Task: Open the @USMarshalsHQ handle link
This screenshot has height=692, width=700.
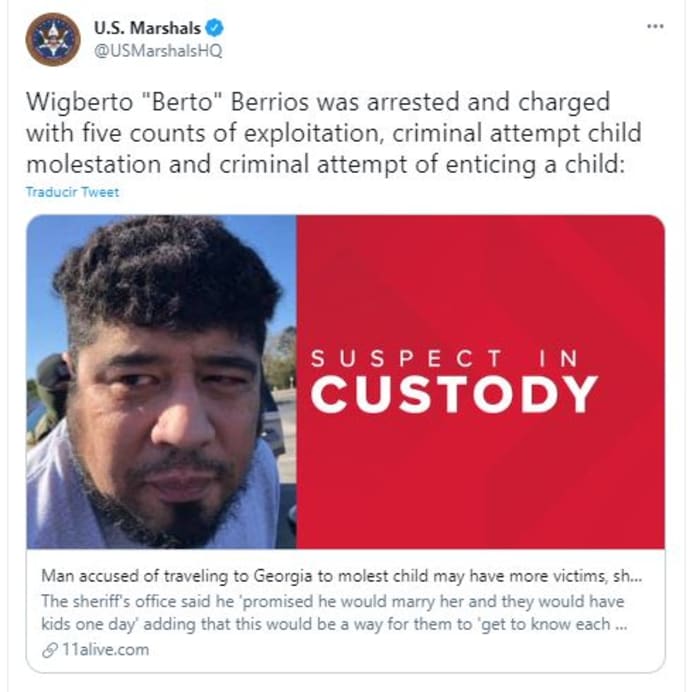Action: coord(158,51)
